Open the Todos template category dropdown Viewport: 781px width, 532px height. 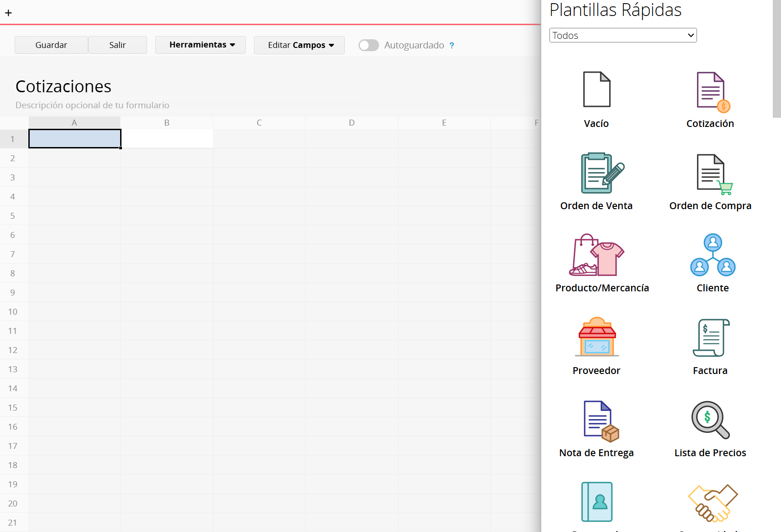point(623,36)
